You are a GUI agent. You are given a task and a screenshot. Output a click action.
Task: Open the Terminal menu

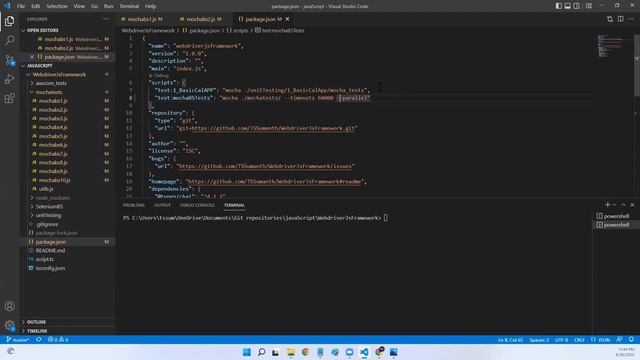point(129,6)
